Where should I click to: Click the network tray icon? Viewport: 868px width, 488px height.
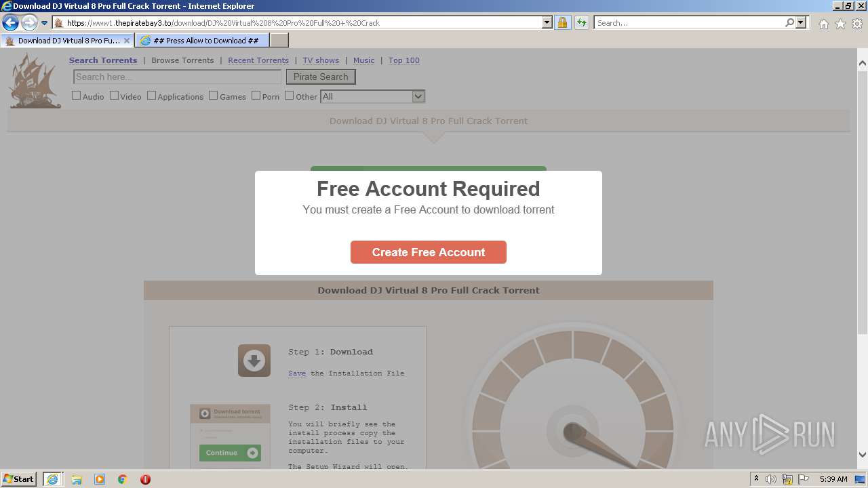(787, 479)
